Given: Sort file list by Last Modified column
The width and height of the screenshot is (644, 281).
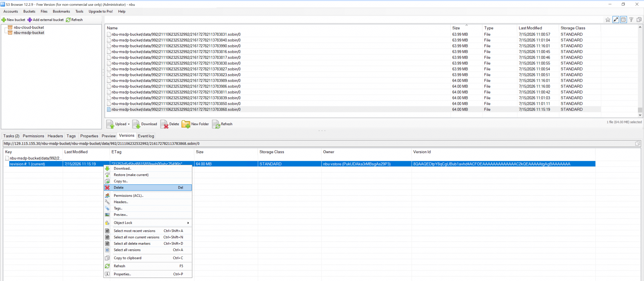Looking at the screenshot, I should (x=537, y=28).
